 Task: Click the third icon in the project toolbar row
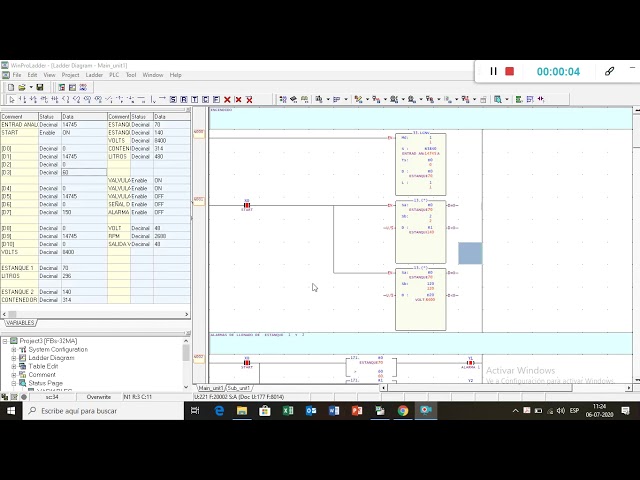coord(83,87)
